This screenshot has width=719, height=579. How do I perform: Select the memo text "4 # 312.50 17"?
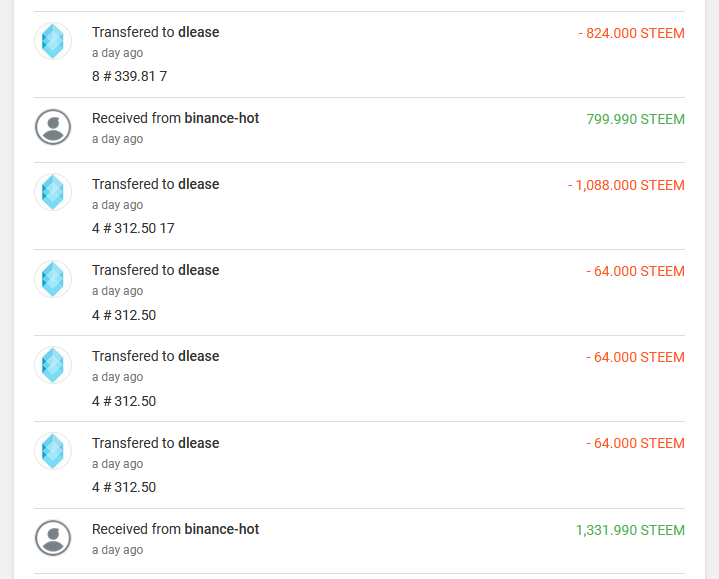(133, 228)
